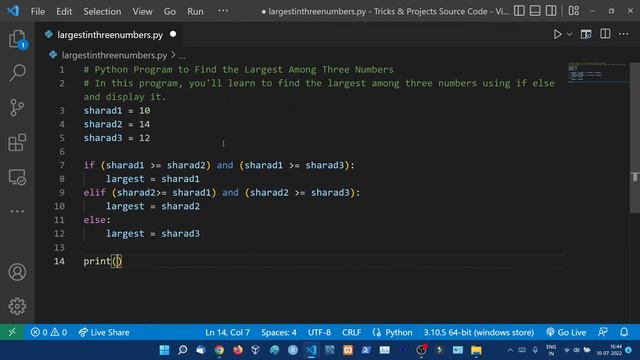Open the Accounts menu icon
Image resolution: width=640 pixels, height=360 pixels.
pyautogui.click(x=17, y=272)
